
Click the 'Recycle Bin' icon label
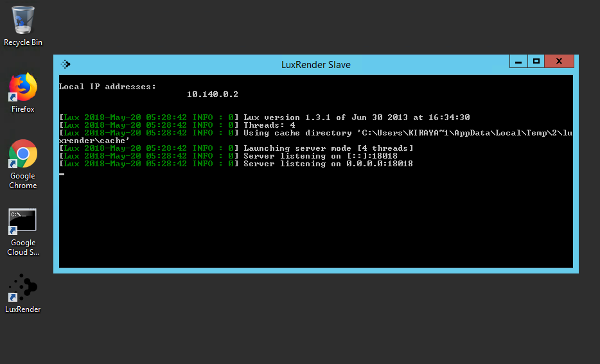pos(23,42)
